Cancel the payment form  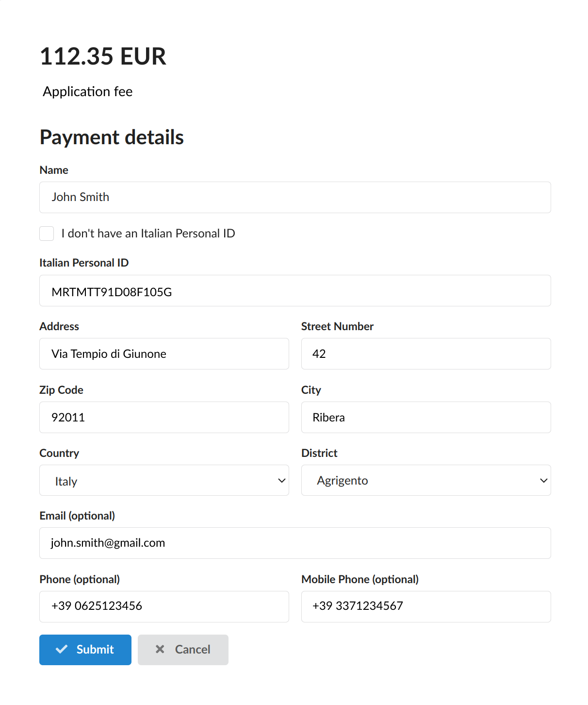183,650
